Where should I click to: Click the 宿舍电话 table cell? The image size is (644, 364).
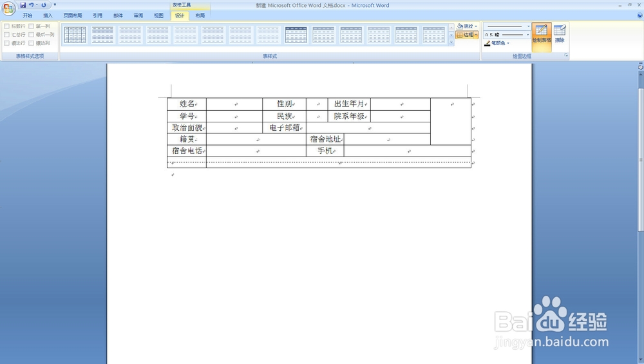(x=187, y=151)
